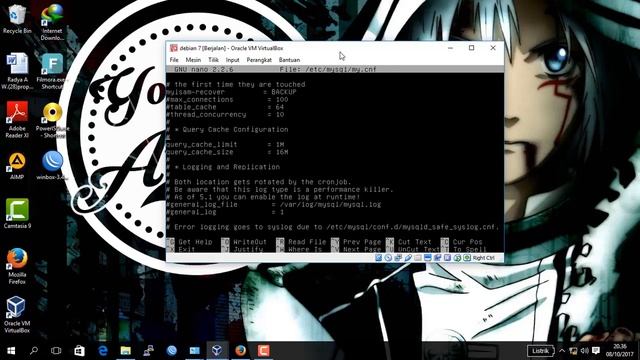Select the AIMP desktop icon
This screenshot has height=360, width=640.
17,166
